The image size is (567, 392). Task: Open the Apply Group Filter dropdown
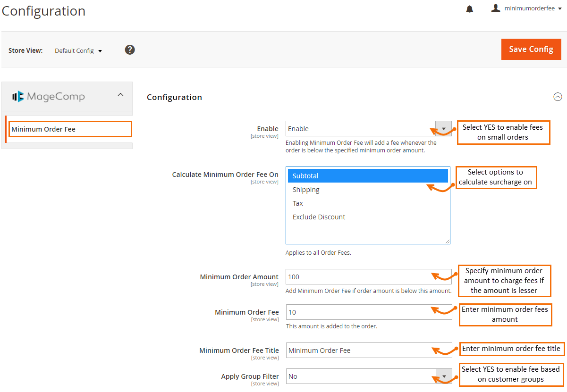pyautogui.click(x=368, y=376)
